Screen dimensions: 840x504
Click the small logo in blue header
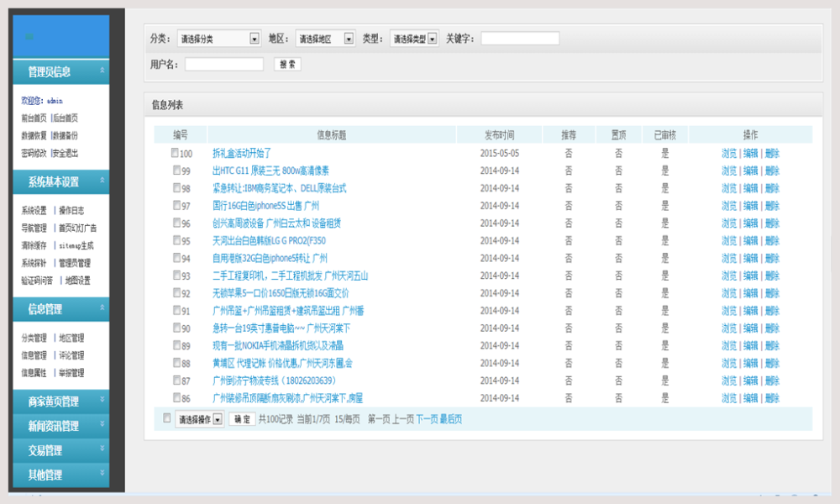29,36
